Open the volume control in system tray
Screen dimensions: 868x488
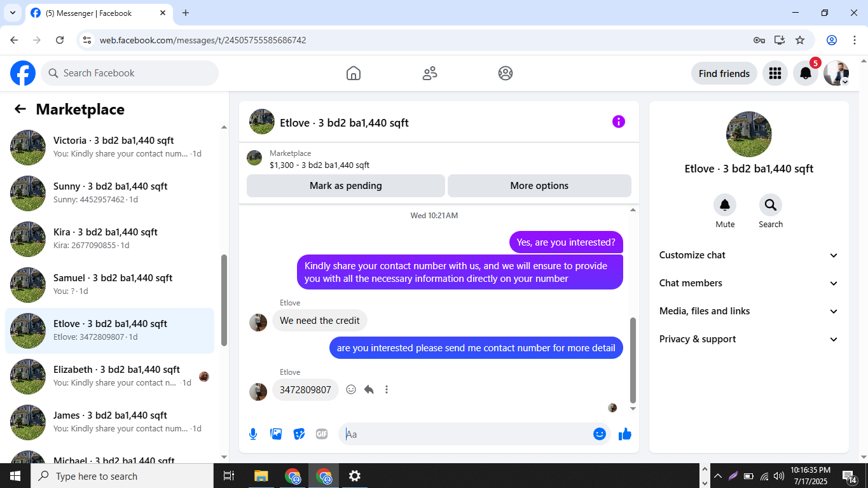(x=779, y=476)
